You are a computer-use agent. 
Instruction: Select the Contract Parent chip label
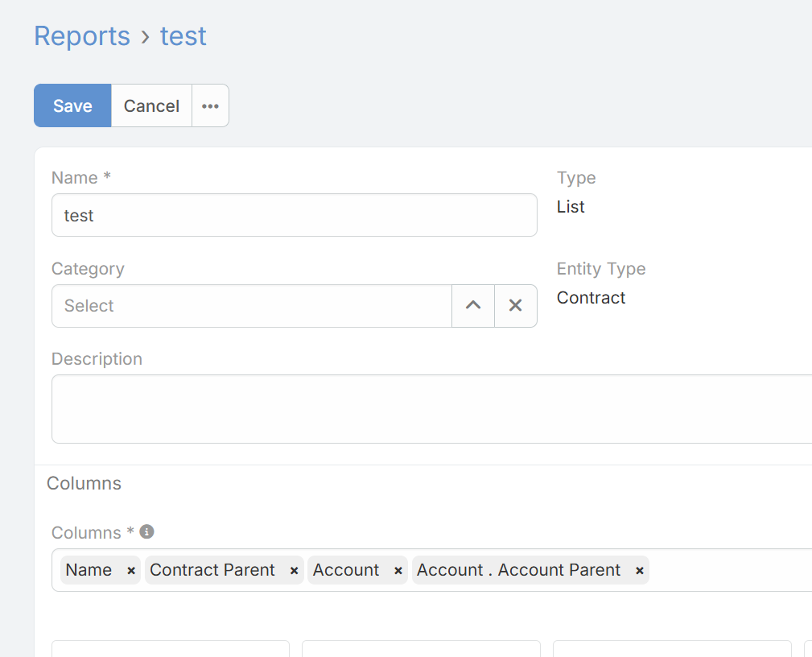pos(212,570)
